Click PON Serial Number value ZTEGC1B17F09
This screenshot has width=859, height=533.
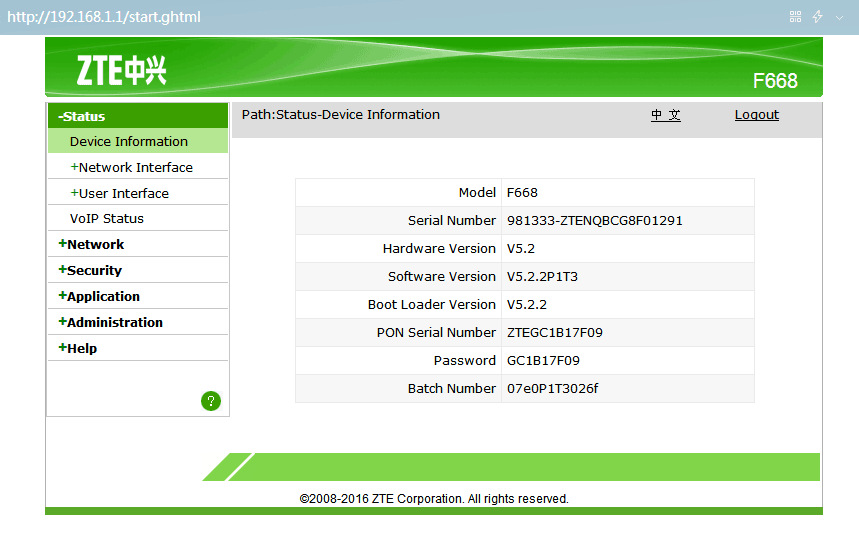click(x=554, y=333)
